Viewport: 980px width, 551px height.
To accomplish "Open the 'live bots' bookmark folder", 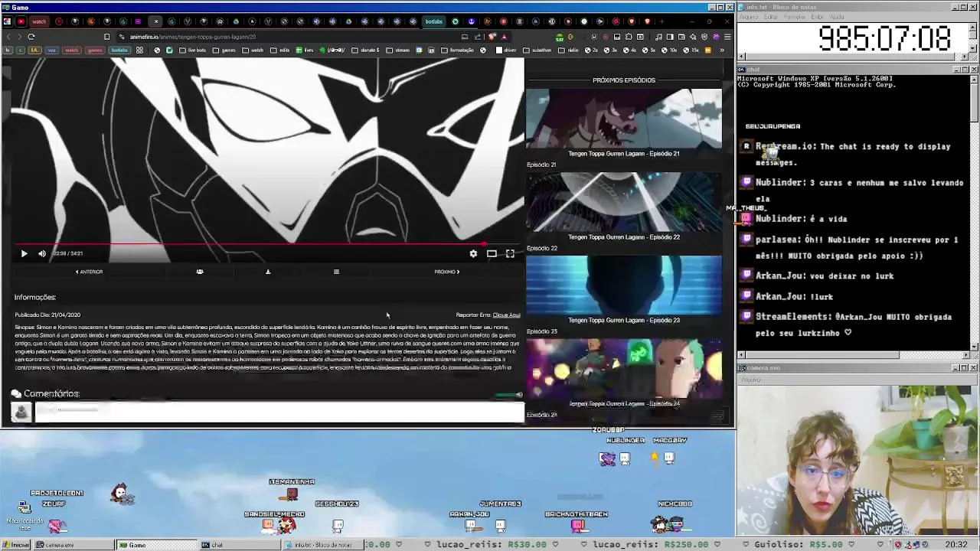I will [x=192, y=51].
